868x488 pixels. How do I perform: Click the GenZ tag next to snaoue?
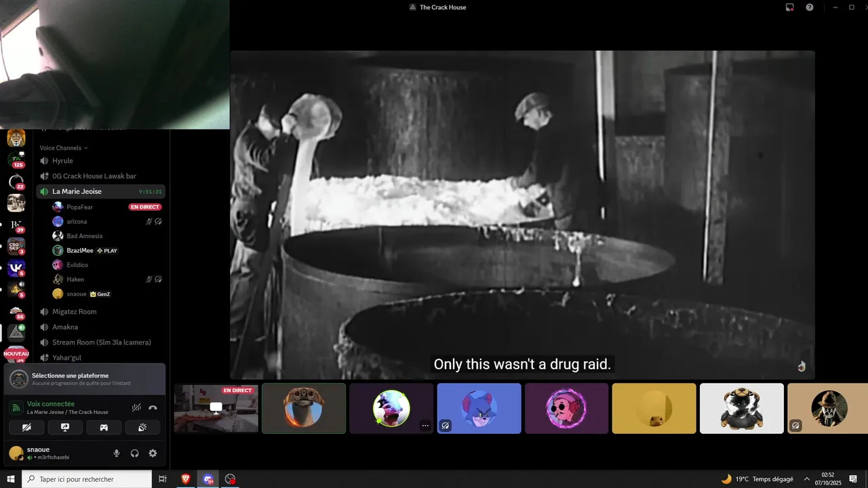tap(100, 294)
